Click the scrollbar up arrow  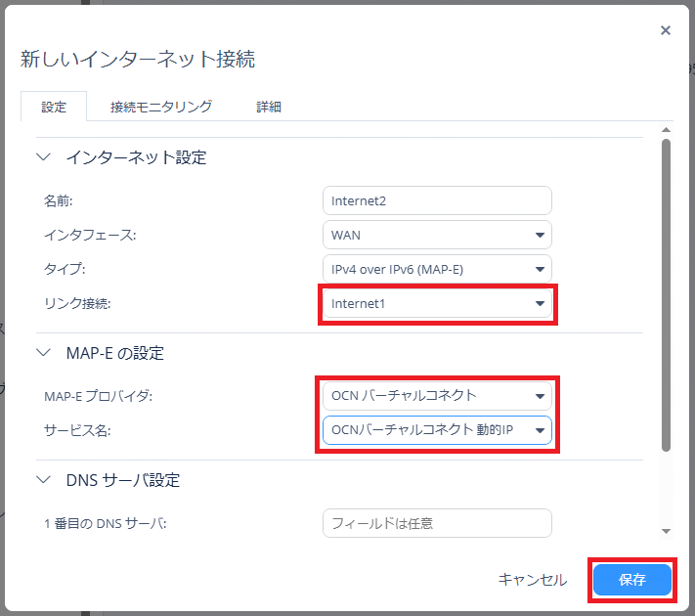(666, 130)
